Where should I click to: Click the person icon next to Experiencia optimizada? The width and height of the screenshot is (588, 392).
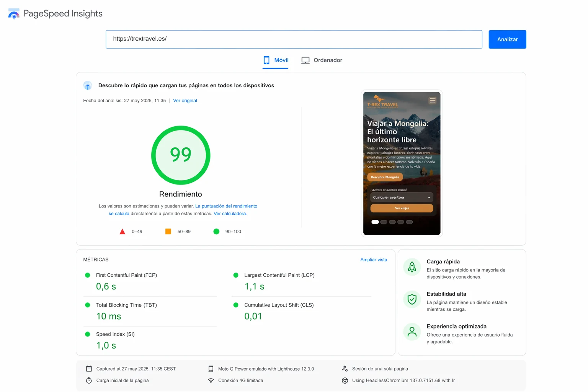412,332
